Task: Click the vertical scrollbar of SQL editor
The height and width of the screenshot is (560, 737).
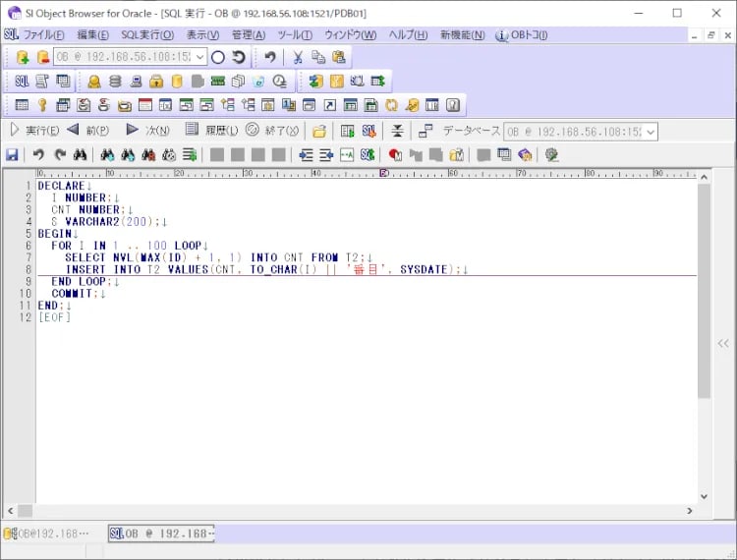Action: pyautogui.click(x=704, y=295)
